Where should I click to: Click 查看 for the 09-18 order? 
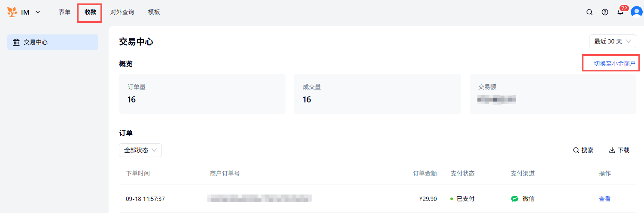pyautogui.click(x=605, y=199)
